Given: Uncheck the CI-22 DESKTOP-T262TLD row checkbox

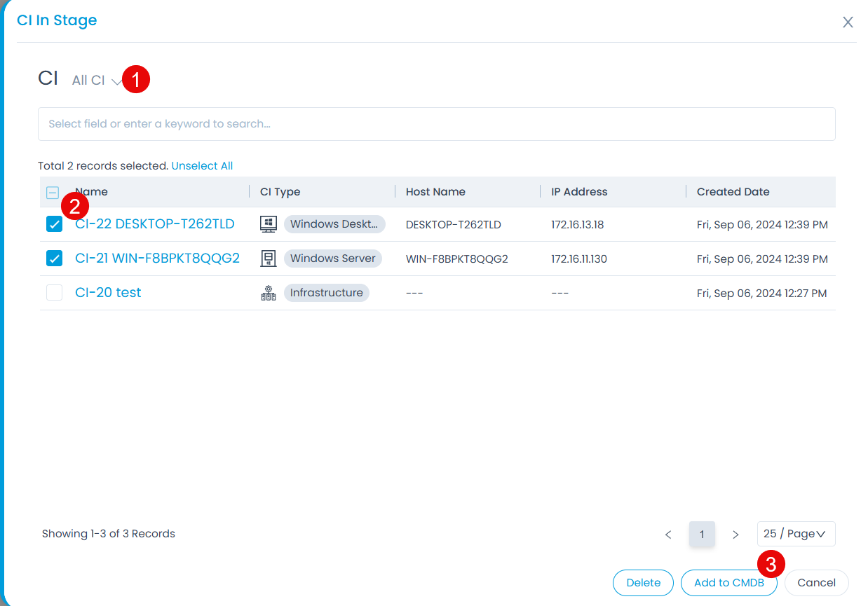Looking at the screenshot, I should (x=54, y=224).
